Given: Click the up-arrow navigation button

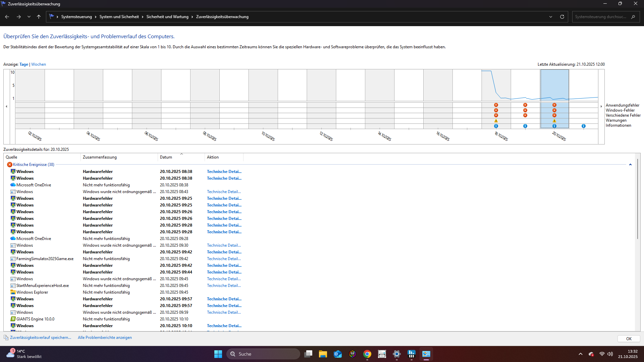Looking at the screenshot, I should point(39,17).
